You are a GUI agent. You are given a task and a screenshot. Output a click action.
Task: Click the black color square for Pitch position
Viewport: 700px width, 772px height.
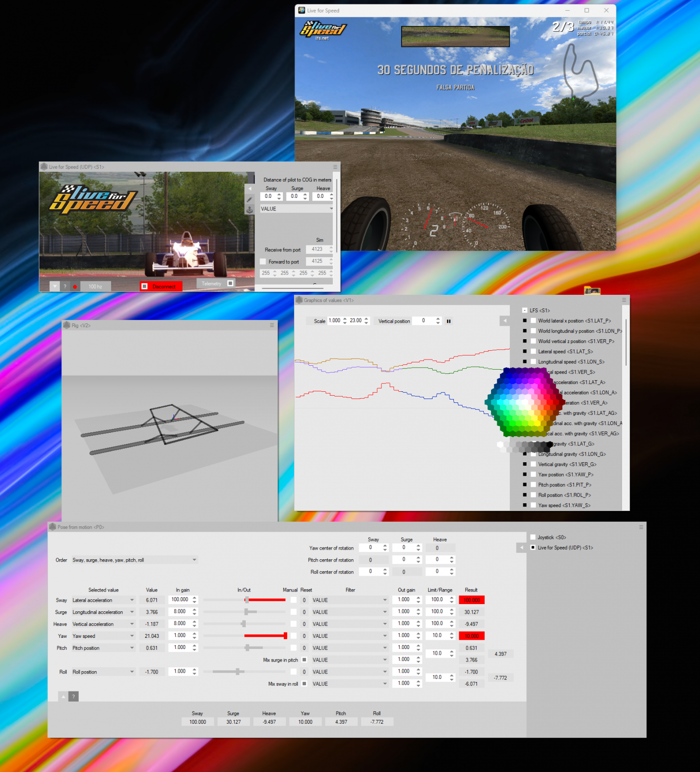tap(525, 485)
